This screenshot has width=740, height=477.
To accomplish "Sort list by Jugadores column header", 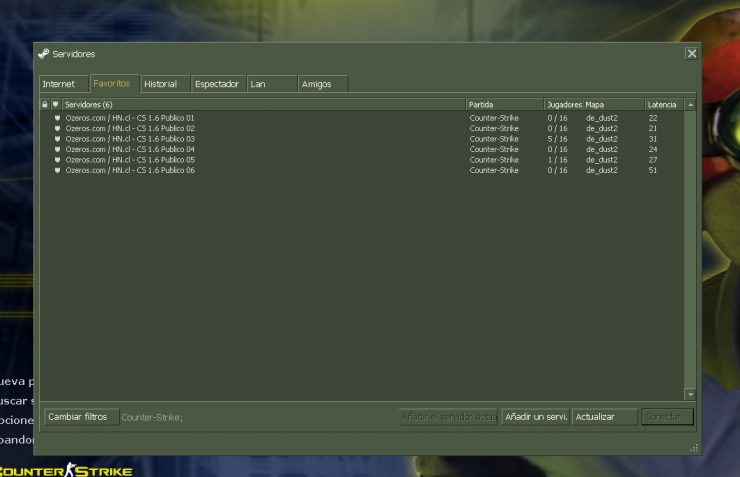I will pyautogui.click(x=563, y=104).
